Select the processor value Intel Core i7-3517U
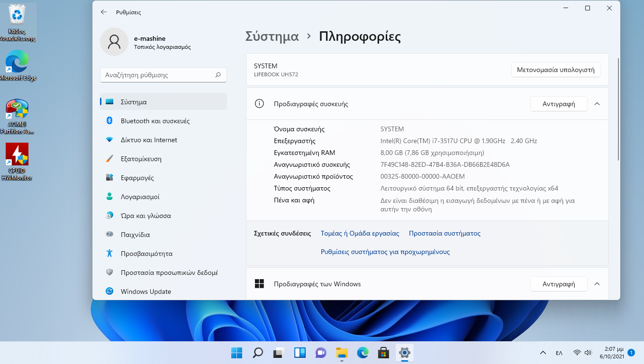Screen dimensions: 644x364 pos(459,141)
